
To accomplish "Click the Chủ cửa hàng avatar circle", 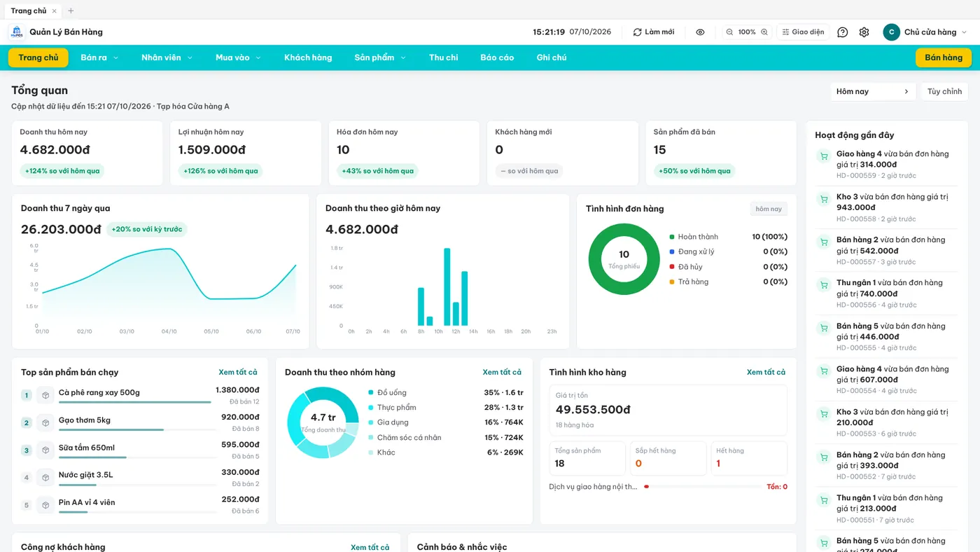I will pos(891,32).
